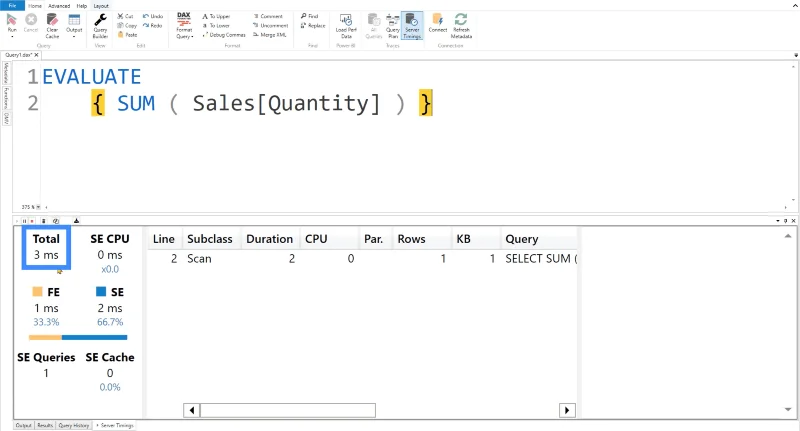The height and width of the screenshot is (431, 800).
Task: Copy the selection via ribbon
Action: click(127, 26)
